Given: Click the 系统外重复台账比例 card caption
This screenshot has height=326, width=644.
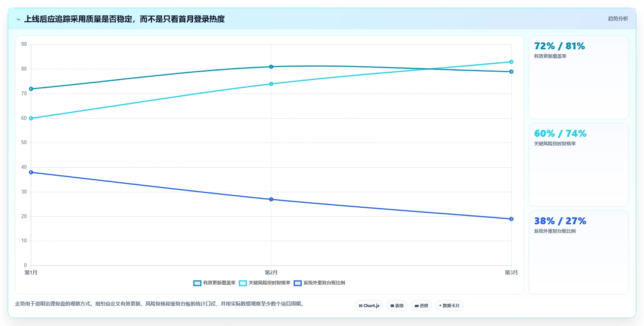Looking at the screenshot, I should (555, 231).
